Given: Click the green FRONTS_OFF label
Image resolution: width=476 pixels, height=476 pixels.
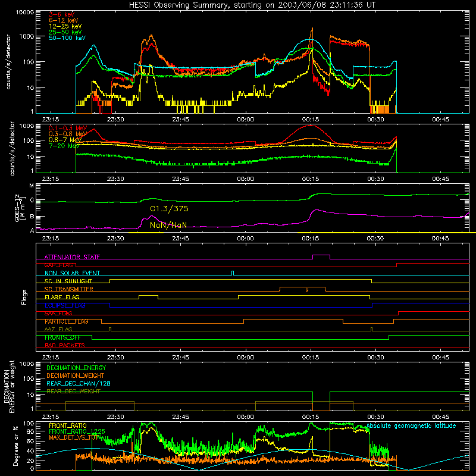Looking at the screenshot, I should tap(62, 337).
